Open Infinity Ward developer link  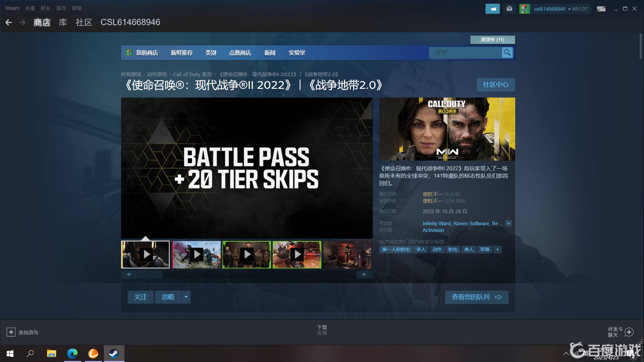pos(436,224)
